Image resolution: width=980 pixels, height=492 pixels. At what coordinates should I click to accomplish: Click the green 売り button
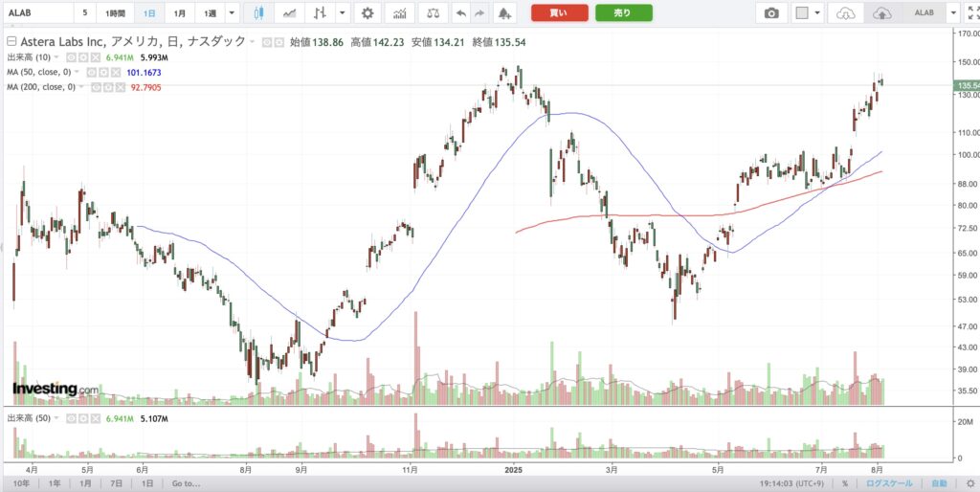pyautogui.click(x=623, y=12)
